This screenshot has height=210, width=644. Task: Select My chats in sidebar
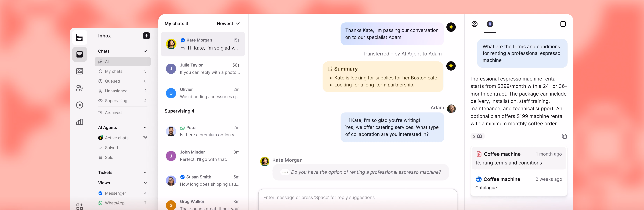pos(123,71)
